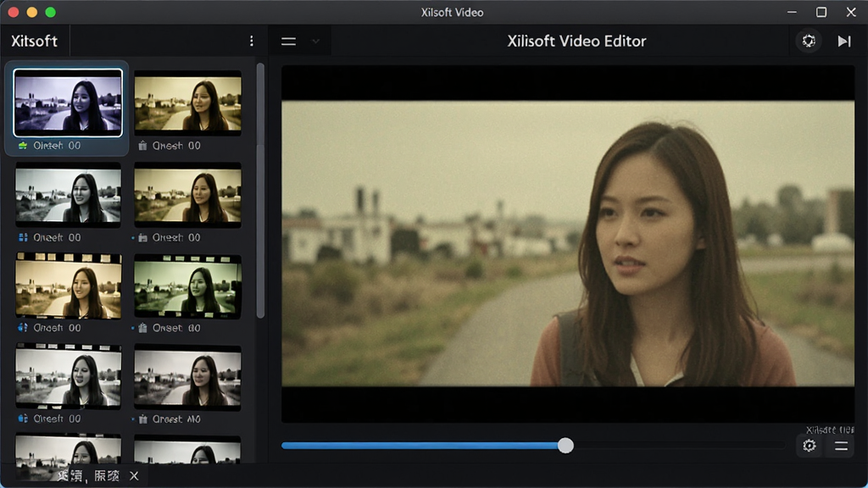Select the green-tinted film-strip thumbnail

[187, 286]
